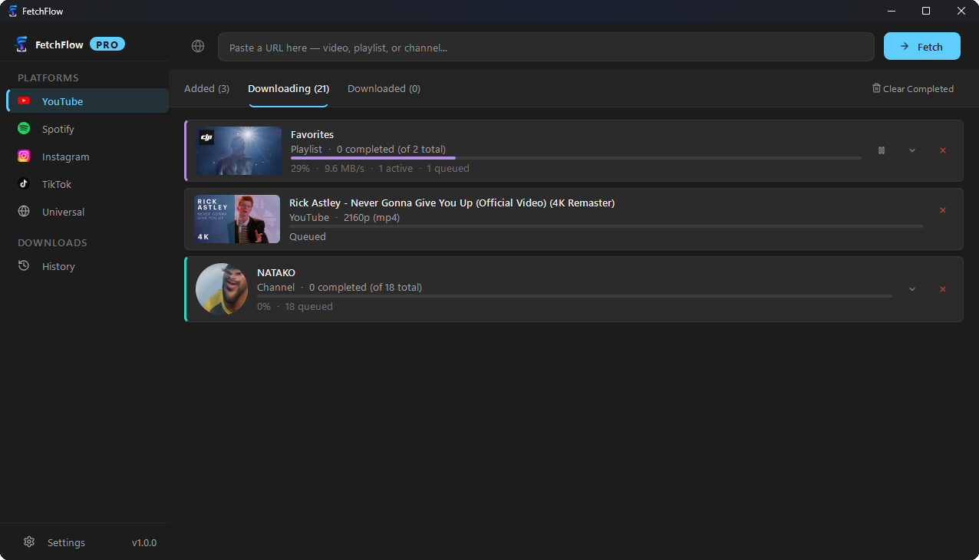Open TikTok platform in sidebar
The width and height of the screenshot is (979, 560).
[87, 183]
